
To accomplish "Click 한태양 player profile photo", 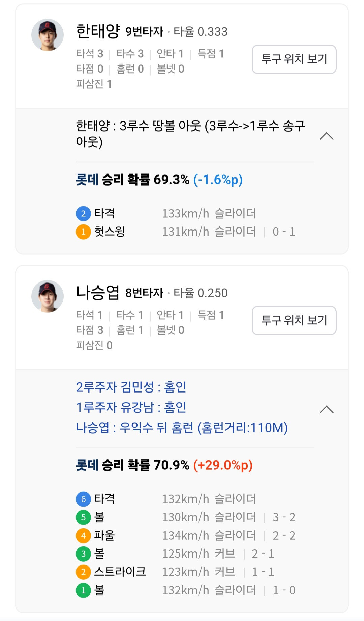I will tap(48, 35).
